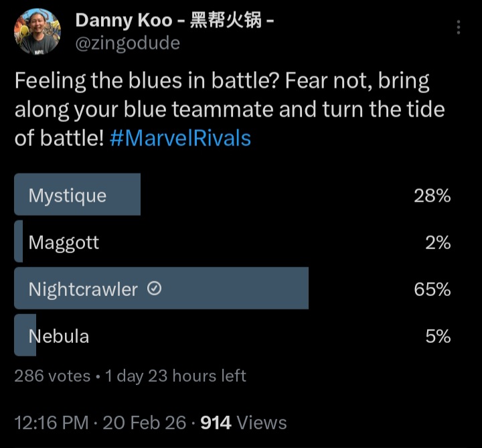Open the three-dot more options menu
Screen dimensions: 482x448
tap(459, 27)
